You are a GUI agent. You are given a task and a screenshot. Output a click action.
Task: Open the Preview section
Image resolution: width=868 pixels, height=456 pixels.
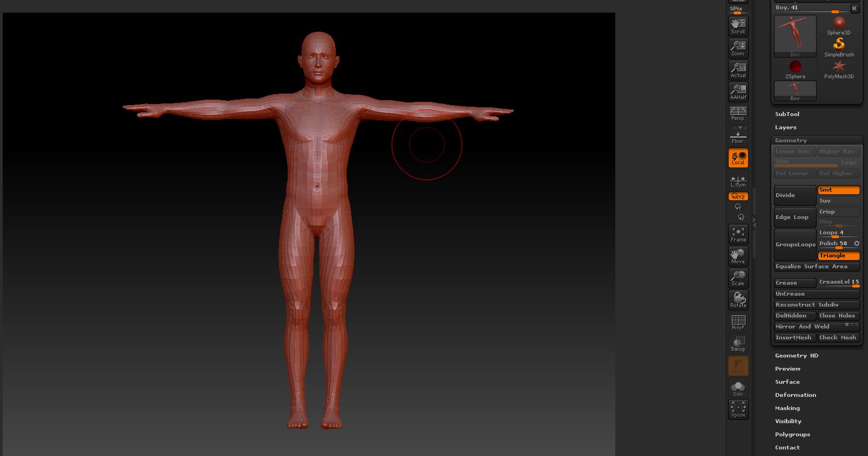pyautogui.click(x=788, y=369)
